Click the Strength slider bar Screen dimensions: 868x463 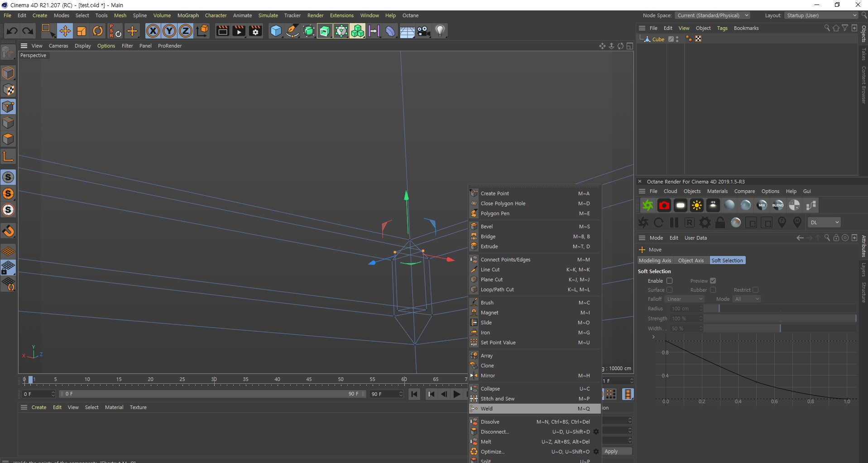[x=779, y=318]
